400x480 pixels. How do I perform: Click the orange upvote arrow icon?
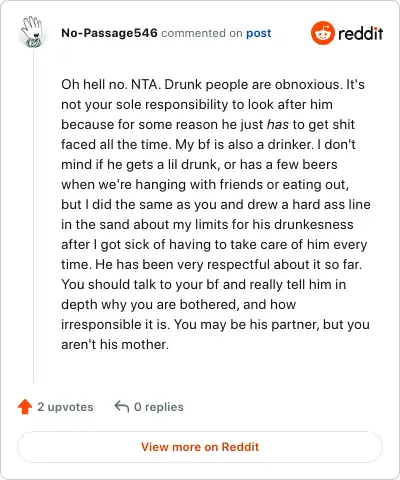[25, 407]
